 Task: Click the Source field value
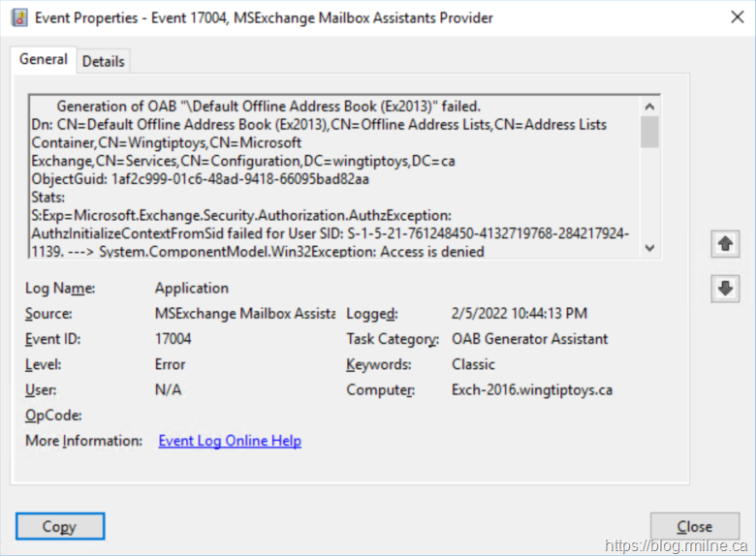tap(244, 314)
